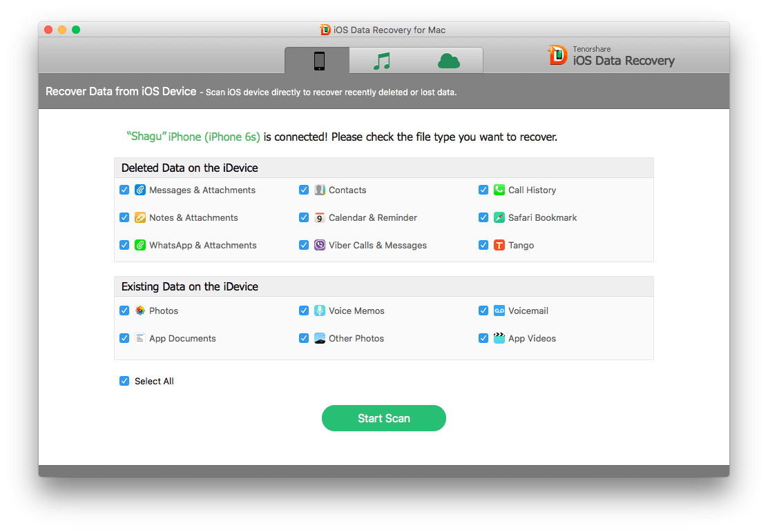Switch to recover from iOS device tab
The width and height of the screenshot is (768, 532).
tap(319, 61)
